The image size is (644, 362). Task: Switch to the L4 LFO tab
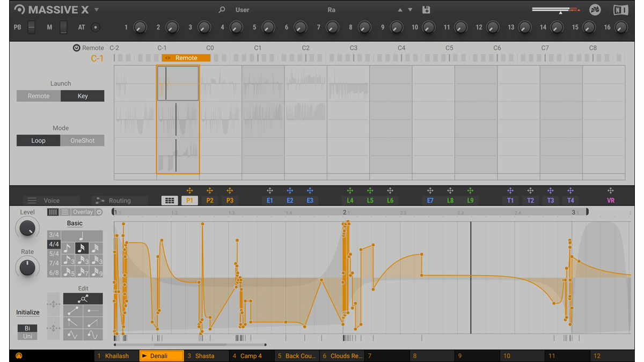point(350,201)
